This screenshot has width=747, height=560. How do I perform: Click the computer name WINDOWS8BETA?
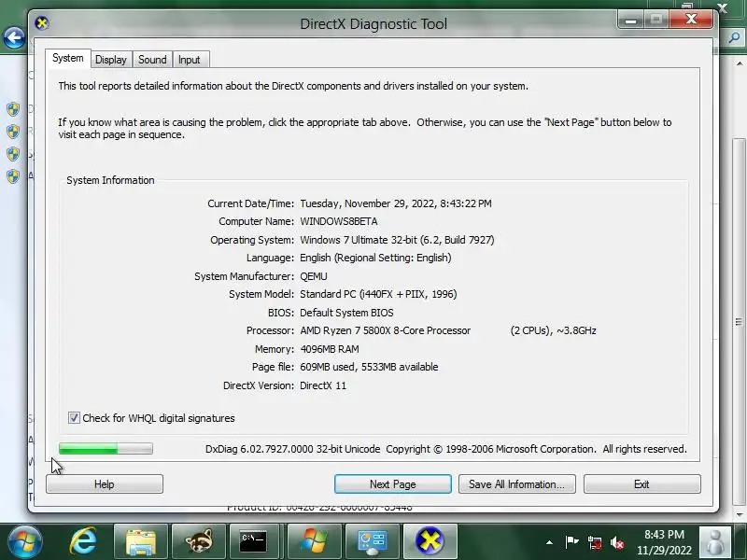[x=339, y=221]
